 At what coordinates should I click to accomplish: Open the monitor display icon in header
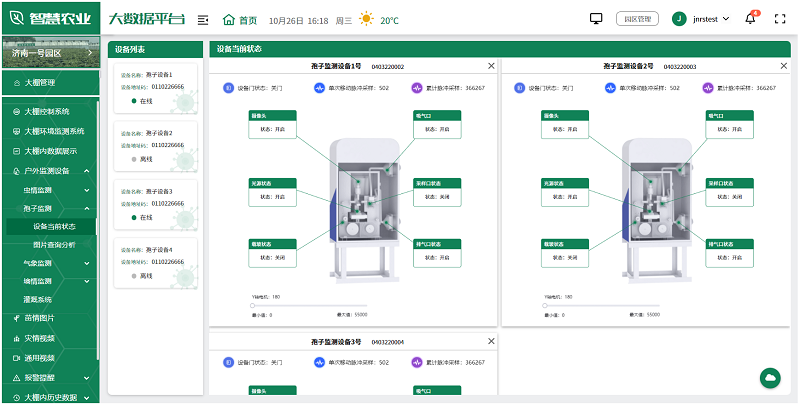(x=597, y=19)
